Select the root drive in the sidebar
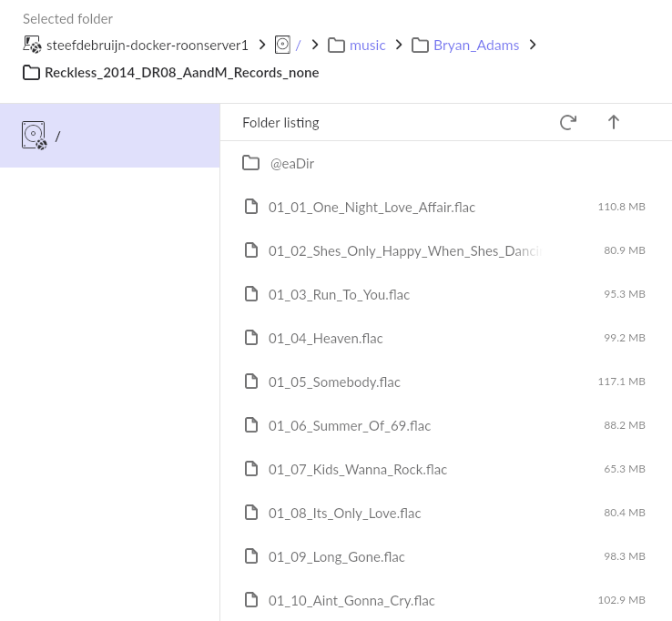Screen dimensions: 672x621 click(109, 136)
